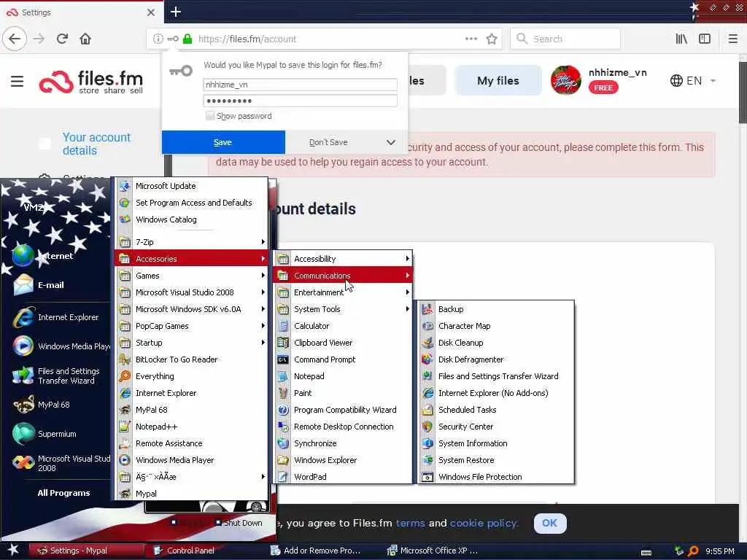
Task: Launch System Restore from System Tools
Action: 496,460
